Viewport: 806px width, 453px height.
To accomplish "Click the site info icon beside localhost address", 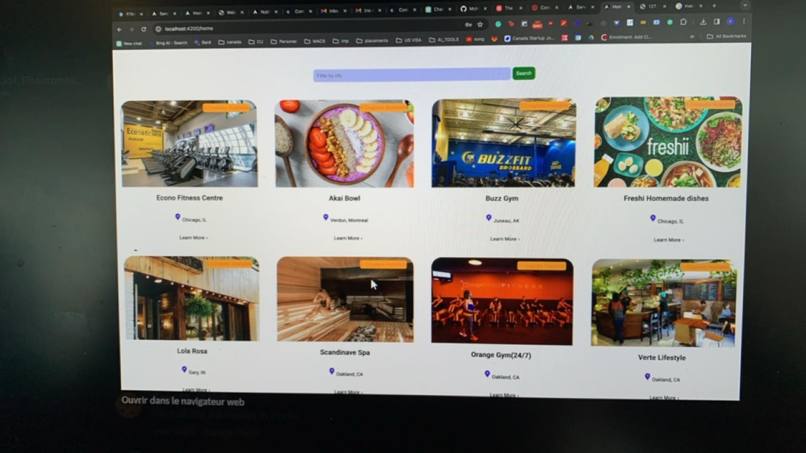I will (x=158, y=29).
